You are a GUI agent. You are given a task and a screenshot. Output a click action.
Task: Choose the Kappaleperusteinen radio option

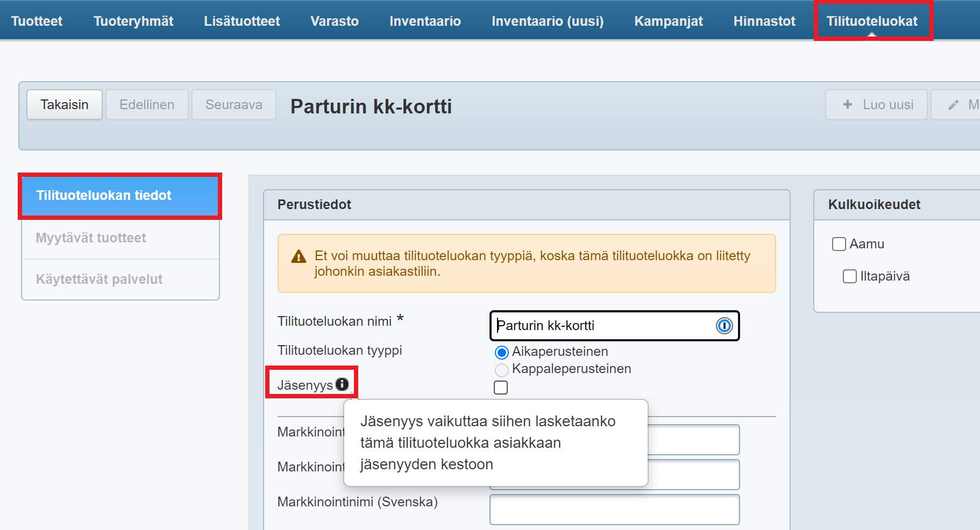point(501,370)
